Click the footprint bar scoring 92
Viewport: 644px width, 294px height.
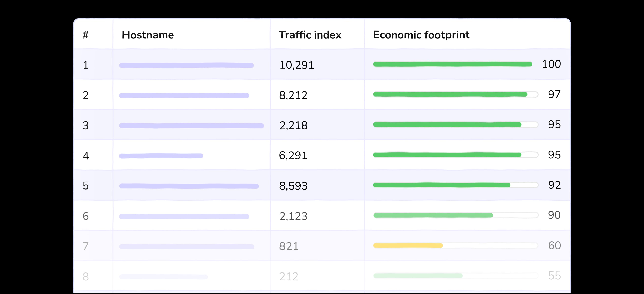(442, 185)
